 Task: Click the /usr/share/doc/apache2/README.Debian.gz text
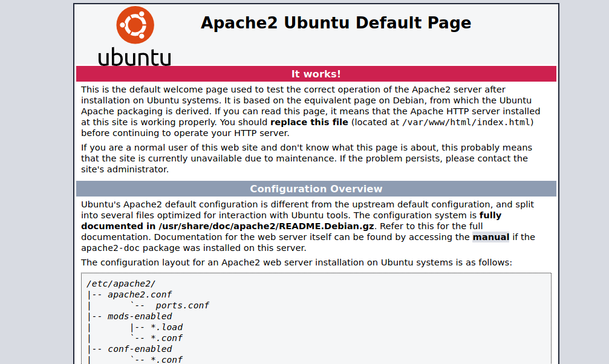266,226
